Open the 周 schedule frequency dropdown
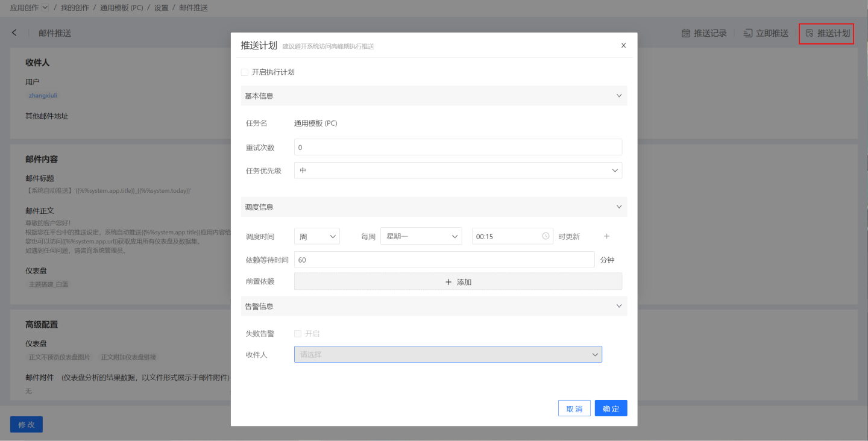 click(316, 237)
